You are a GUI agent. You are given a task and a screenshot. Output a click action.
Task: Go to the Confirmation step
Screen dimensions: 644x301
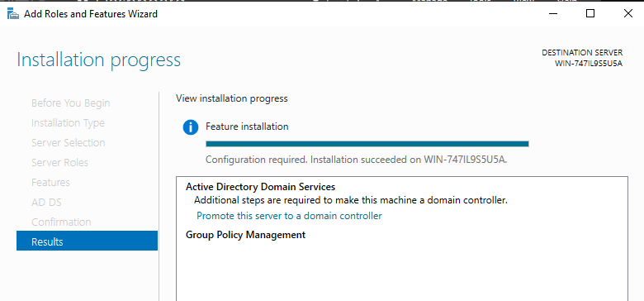pos(61,222)
